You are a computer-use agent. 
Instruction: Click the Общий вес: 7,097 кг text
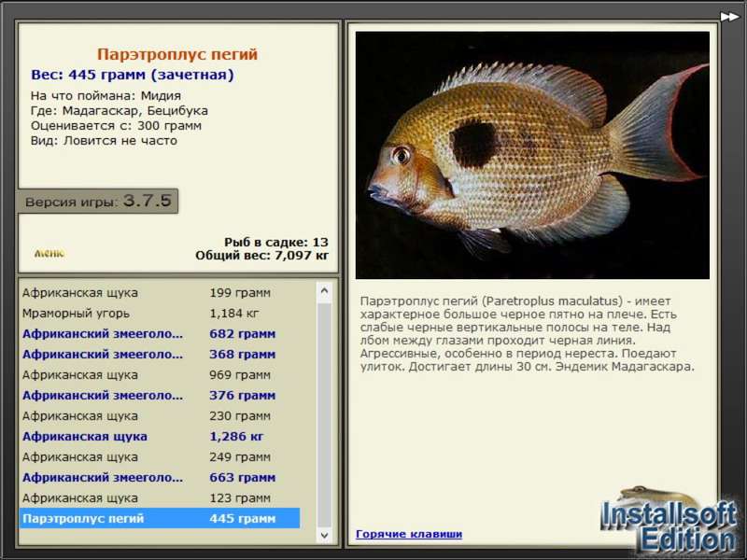[x=262, y=255]
